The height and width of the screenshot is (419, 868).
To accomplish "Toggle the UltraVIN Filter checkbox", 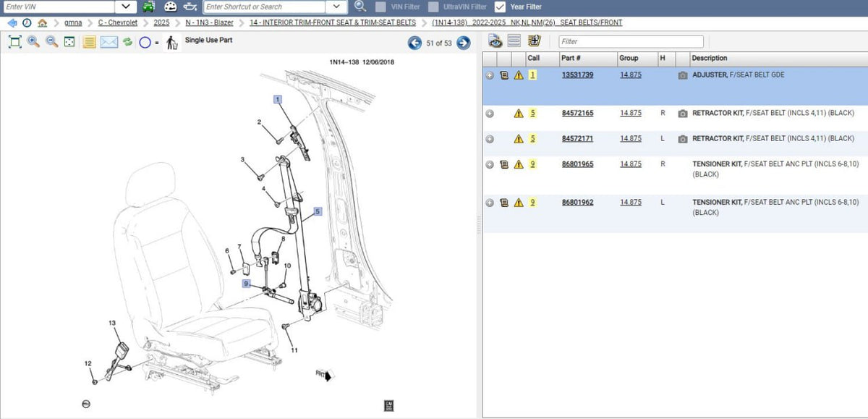I will (433, 7).
